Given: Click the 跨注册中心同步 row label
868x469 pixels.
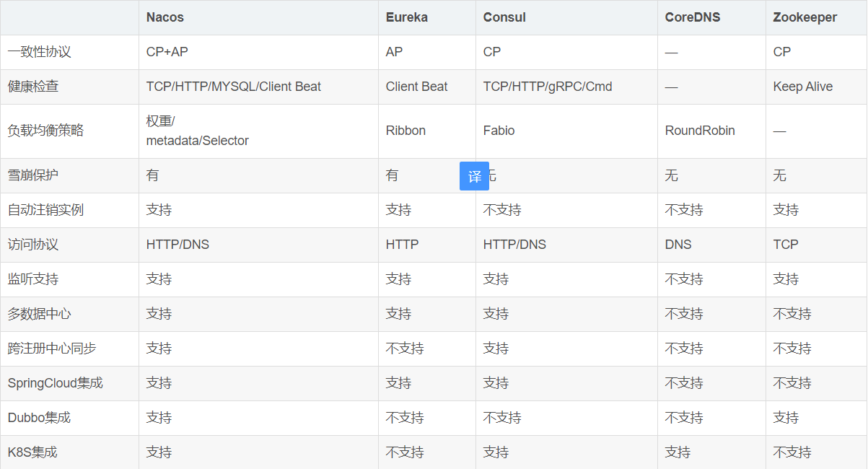Looking at the screenshot, I should tap(52, 349).
